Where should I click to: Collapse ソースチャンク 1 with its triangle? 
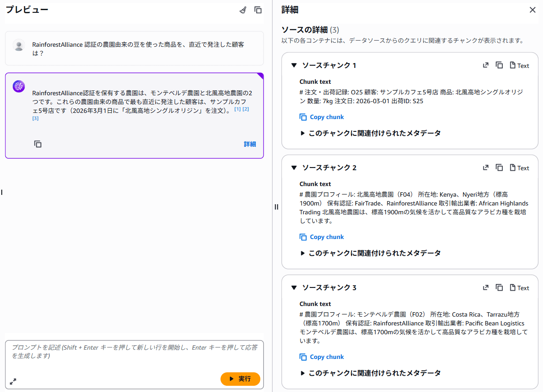click(x=294, y=65)
